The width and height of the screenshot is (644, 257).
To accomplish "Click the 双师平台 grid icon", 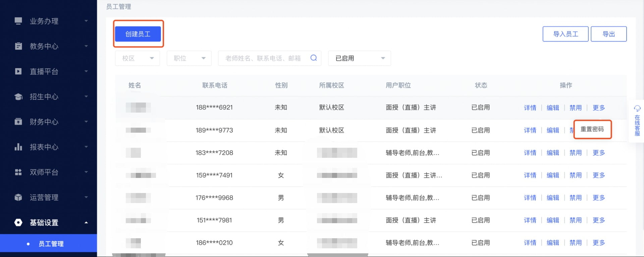I will point(18,172).
